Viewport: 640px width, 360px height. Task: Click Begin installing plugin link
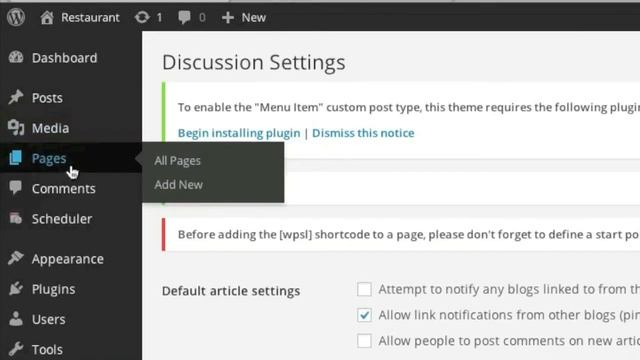point(239,133)
